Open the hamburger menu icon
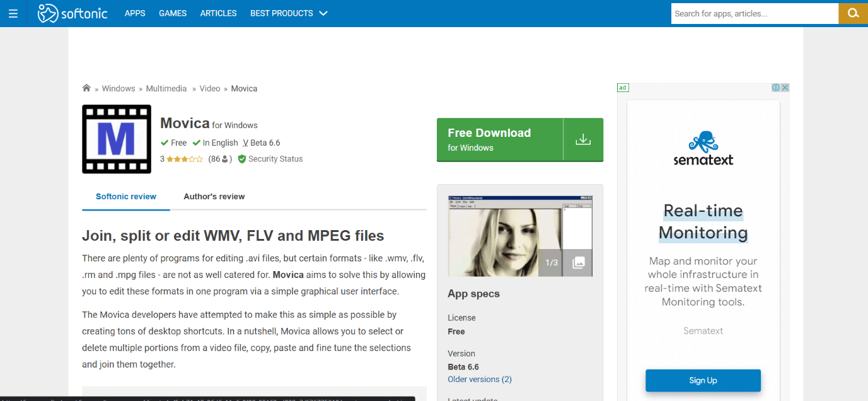Screen dimensions: 868x401 13,13
